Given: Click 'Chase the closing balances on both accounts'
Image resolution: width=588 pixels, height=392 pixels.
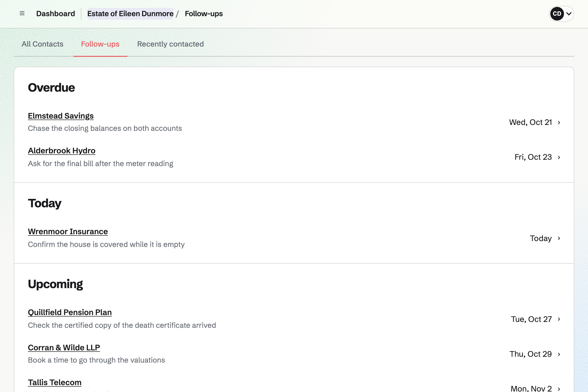Looking at the screenshot, I should [105, 128].
